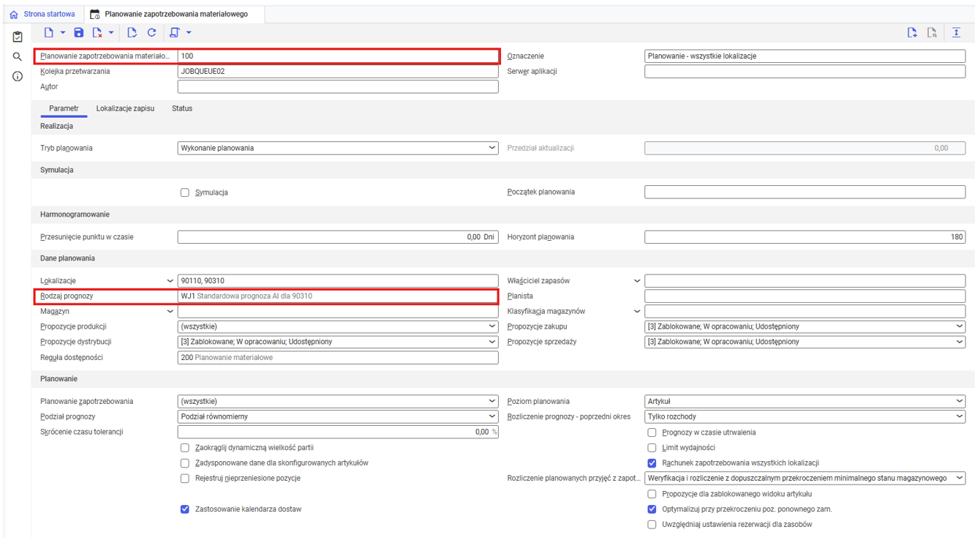Click the validate document checkmark icon
980x543 pixels.
pyautogui.click(x=132, y=32)
